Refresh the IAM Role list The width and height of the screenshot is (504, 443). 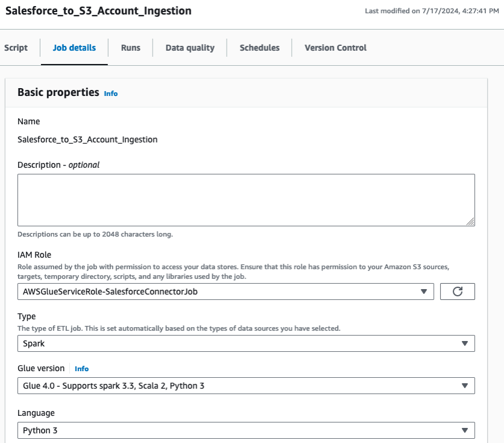(x=457, y=292)
